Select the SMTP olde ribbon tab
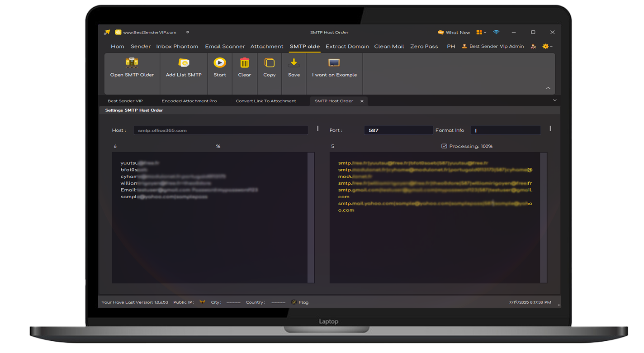Viewport: 644px width, 353px height. click(x=305, y=46)
